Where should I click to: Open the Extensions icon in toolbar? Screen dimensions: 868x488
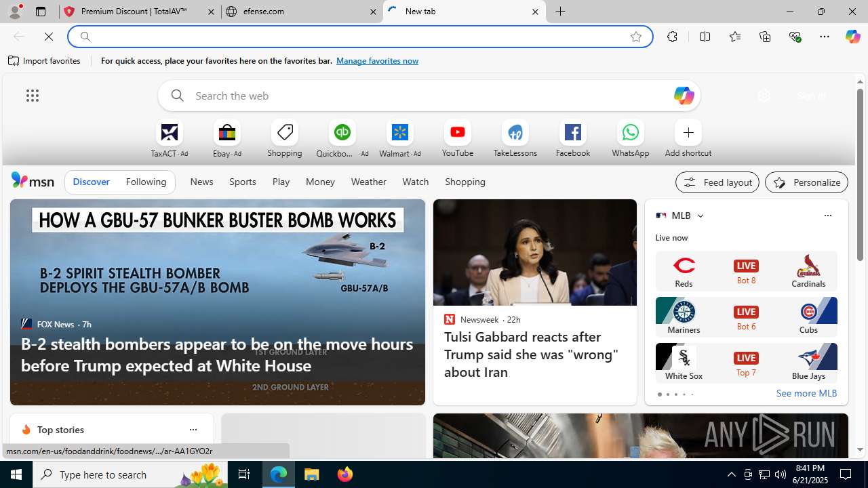coord(672,37)
